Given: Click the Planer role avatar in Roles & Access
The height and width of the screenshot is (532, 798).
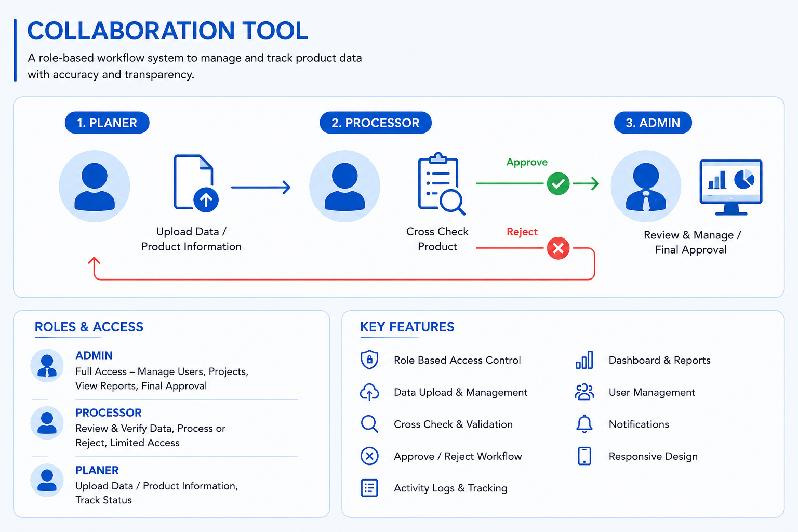Looking at the screenshot, I should [47, 480].
